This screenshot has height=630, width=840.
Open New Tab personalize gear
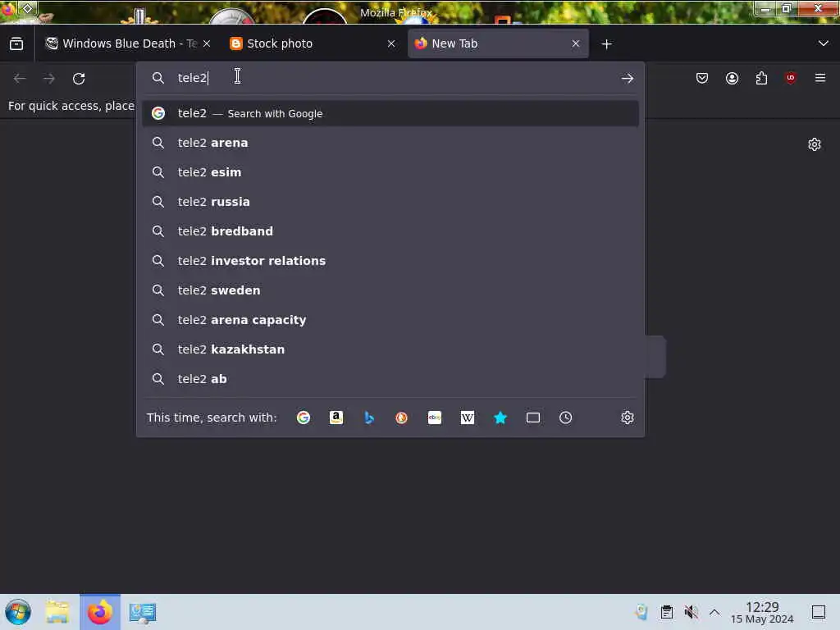(x=815, y=144)
